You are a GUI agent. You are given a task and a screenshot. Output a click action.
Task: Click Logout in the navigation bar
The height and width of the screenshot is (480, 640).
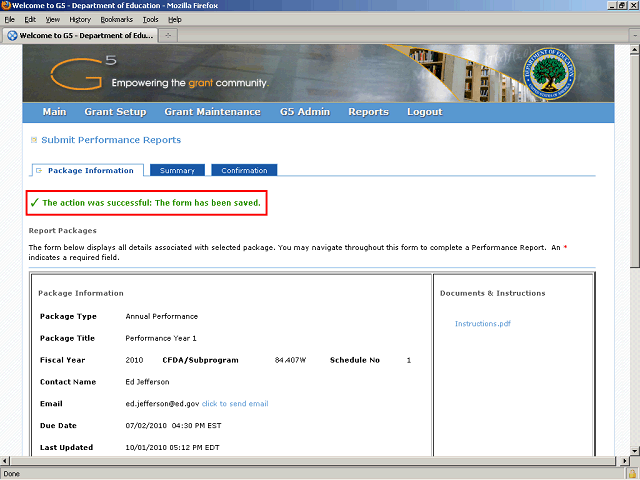424,112
